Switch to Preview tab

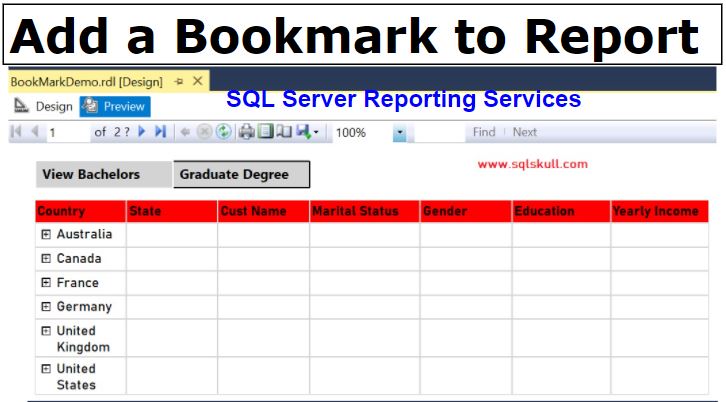pyautogui.click(x=115, y=107)
